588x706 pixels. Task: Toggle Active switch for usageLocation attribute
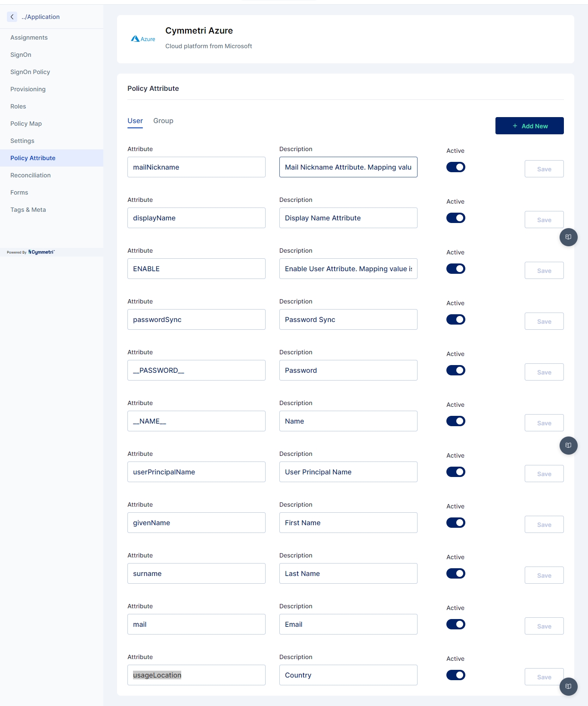pyautogui.click(x=455, y=675)
